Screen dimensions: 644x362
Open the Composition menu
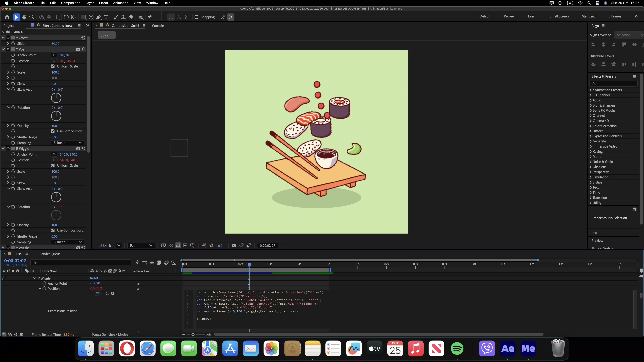70,3
